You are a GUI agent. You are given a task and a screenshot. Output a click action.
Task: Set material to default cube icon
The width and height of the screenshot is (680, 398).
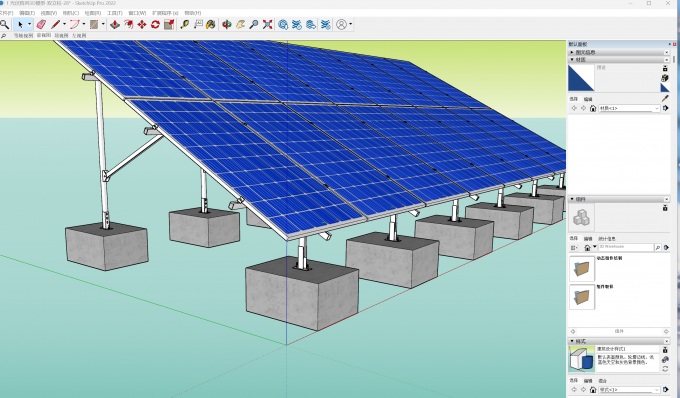coord(665,78)
